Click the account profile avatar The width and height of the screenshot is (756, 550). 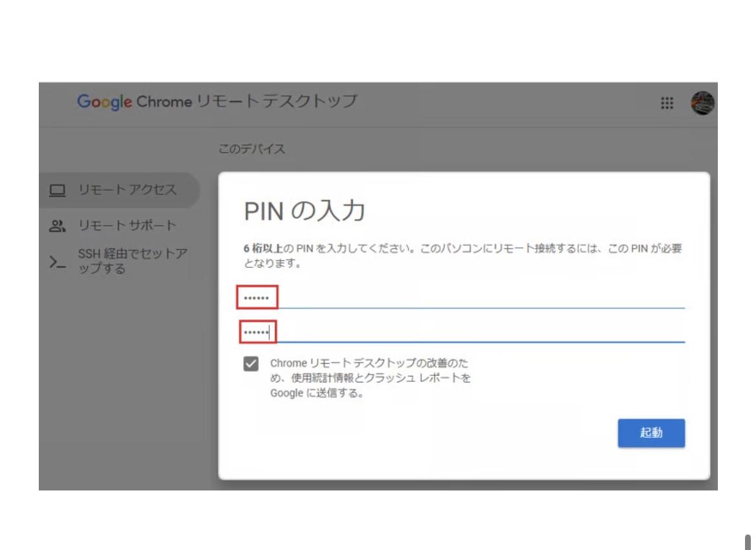[702, 104]
